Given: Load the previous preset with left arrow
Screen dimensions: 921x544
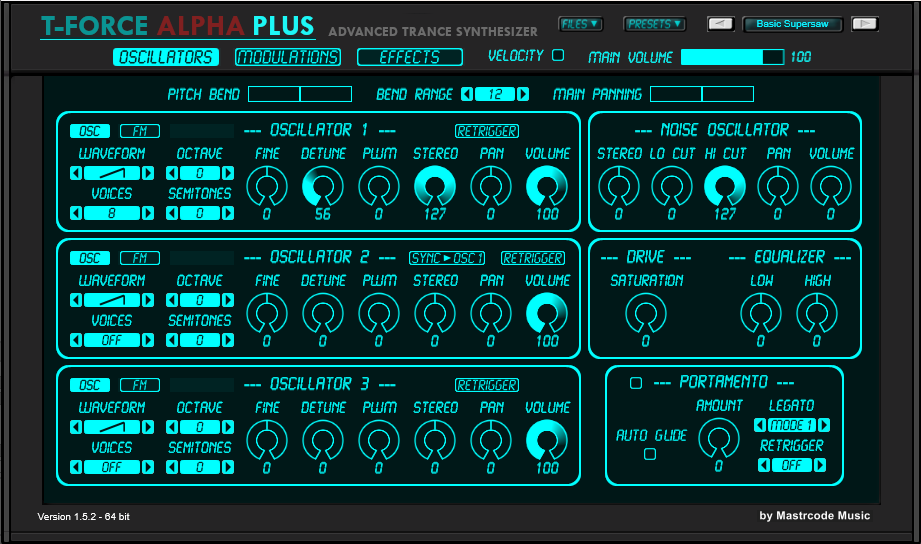Looking at the screenshot, I should coord(720,24).
